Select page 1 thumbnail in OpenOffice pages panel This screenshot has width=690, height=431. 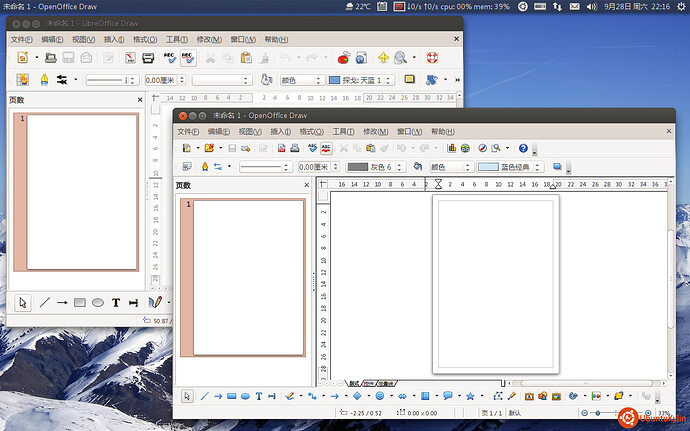248,277
